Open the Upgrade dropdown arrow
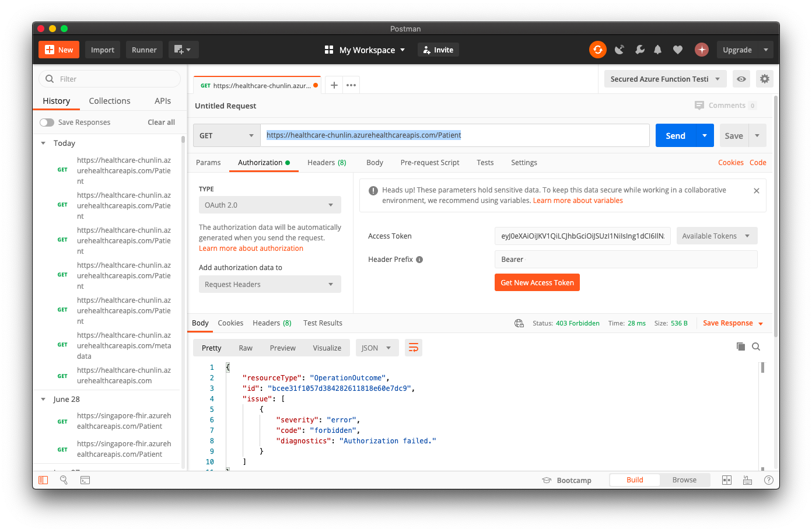This screenshot has width=812, height=532. [x=765, y=50]
